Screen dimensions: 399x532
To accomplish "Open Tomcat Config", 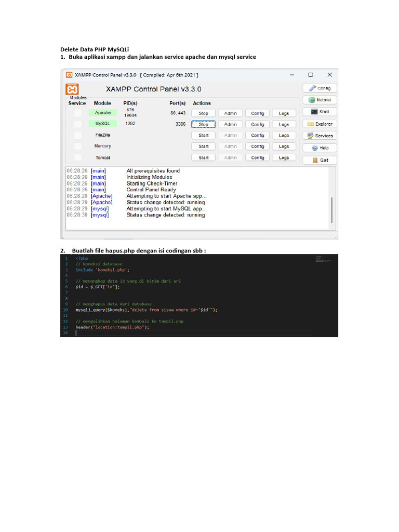I will 258,158.
